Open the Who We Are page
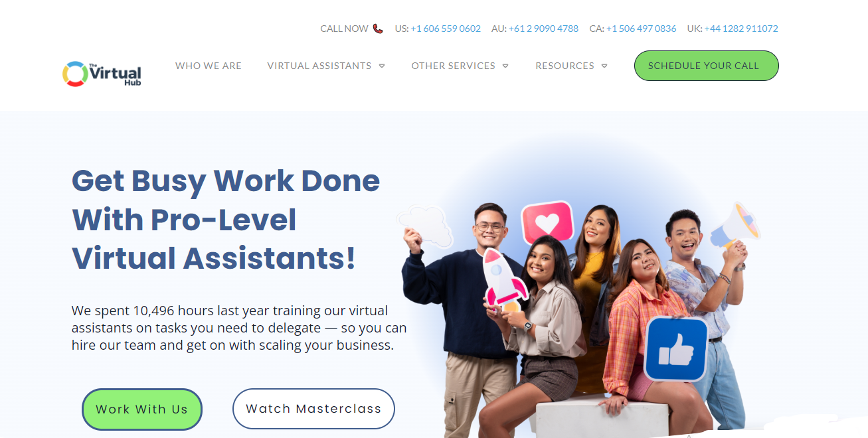 point(209,66)
